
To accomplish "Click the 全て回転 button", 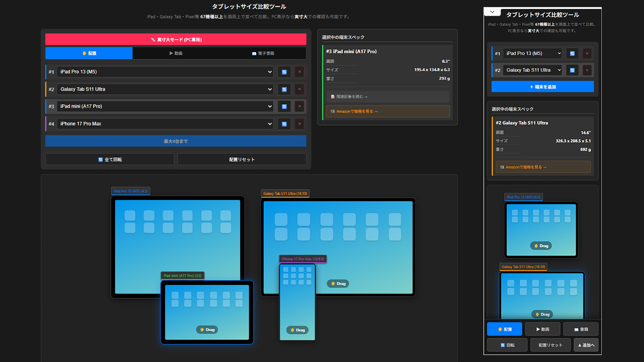I will [x=110, y=159].
